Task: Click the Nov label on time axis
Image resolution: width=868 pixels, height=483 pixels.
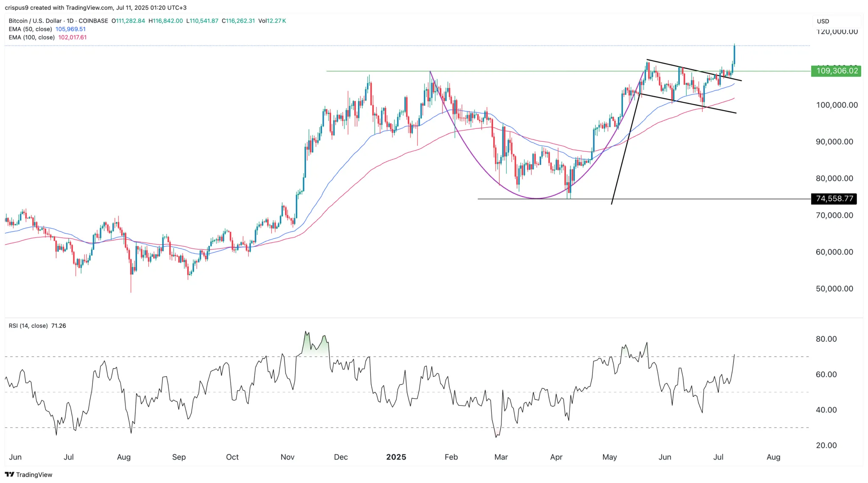Action: click(x=287, y=457)
